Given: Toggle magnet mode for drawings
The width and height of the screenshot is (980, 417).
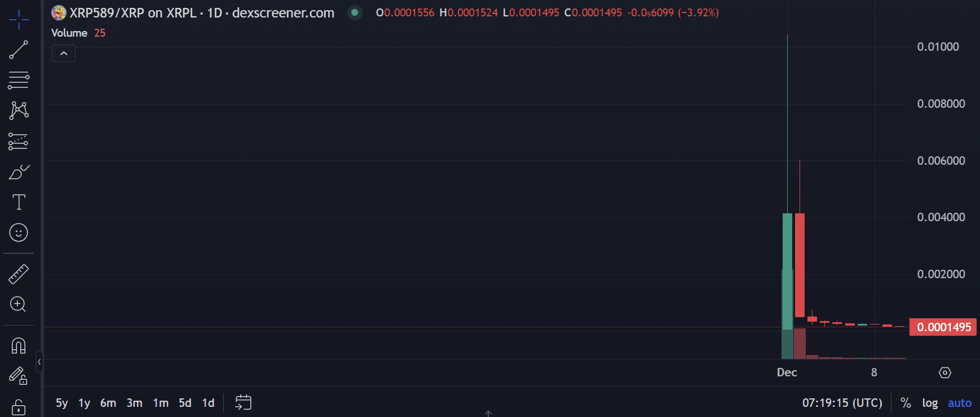Looking at the screenshot, I should pos(19,345).
